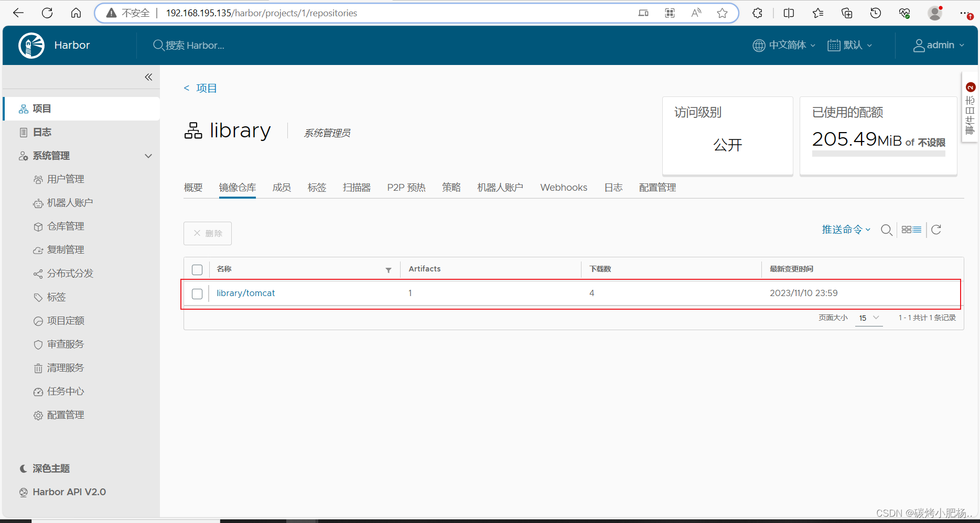This screenshot has width=980, height=523.
Task: Click the browser profile avatar
Action: [x=935, y=13]
